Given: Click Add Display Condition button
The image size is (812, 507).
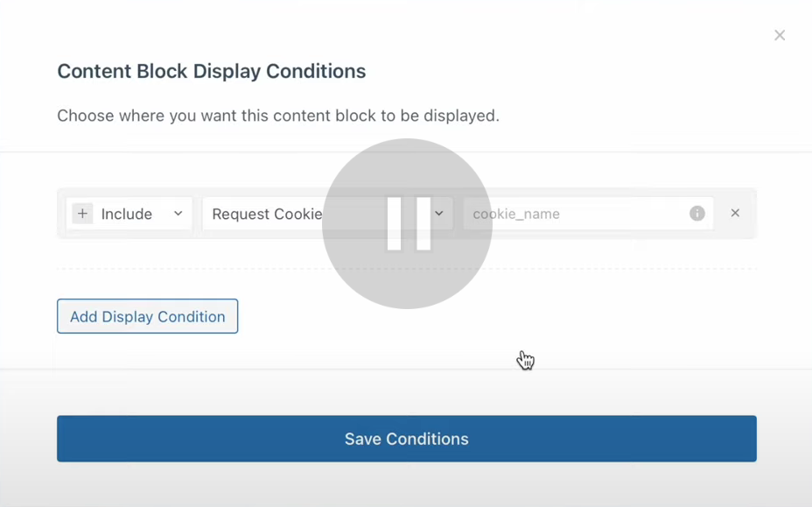Looking at the screenshot, I should tap(147, 316).
